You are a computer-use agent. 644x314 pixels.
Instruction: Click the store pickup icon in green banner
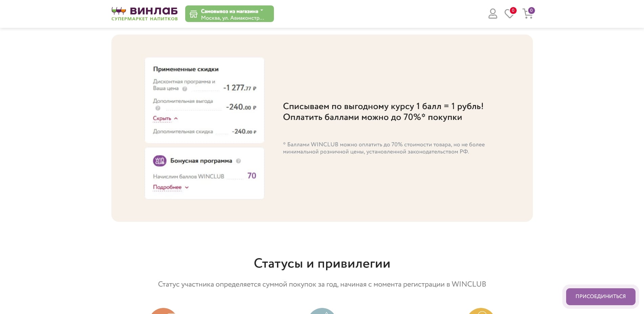tap(193, 14)
